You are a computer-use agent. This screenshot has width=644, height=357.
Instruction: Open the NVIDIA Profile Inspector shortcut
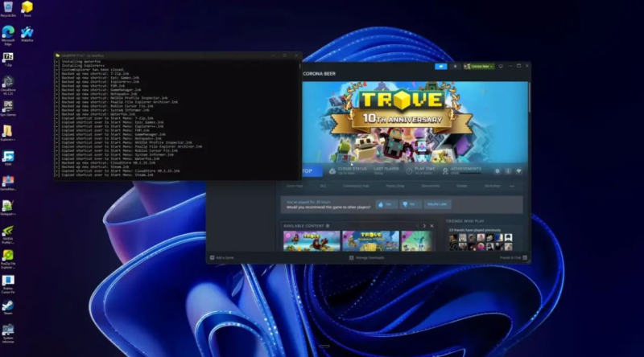coord(8,235)
